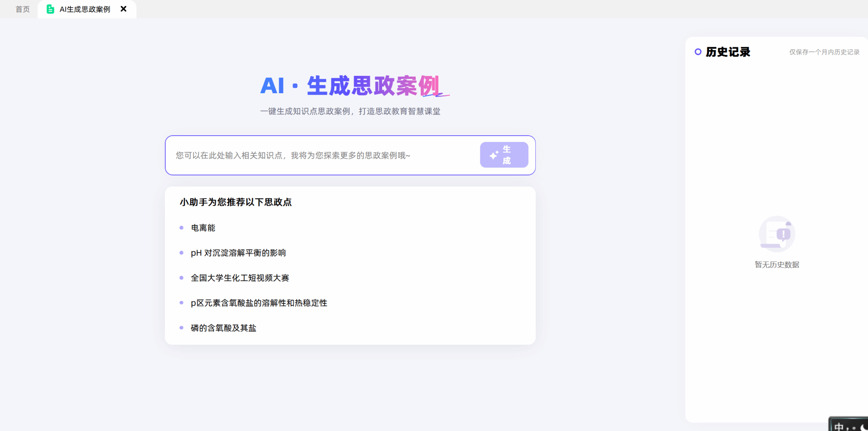
Task: Click the 仅保存一个月内历史记录 note
Action: tap(824, 52)
